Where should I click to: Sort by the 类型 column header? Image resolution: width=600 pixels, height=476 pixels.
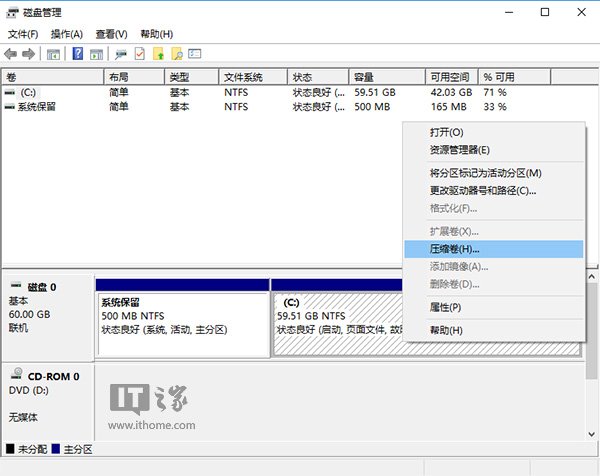pos(192,77)
